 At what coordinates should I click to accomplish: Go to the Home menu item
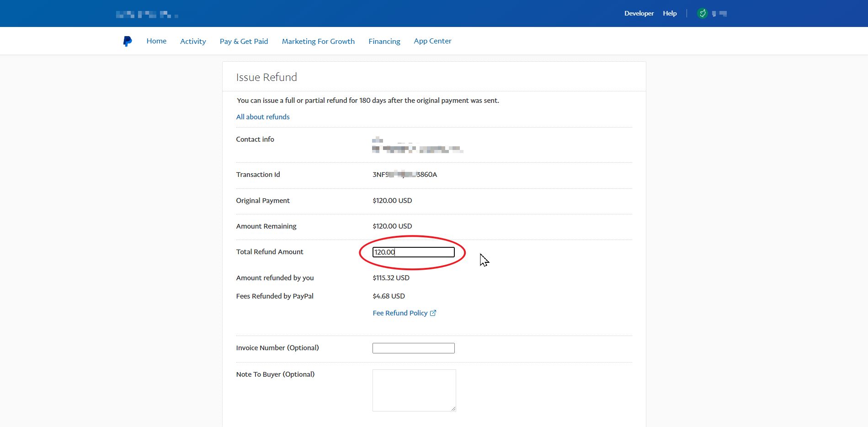point(156,41)
